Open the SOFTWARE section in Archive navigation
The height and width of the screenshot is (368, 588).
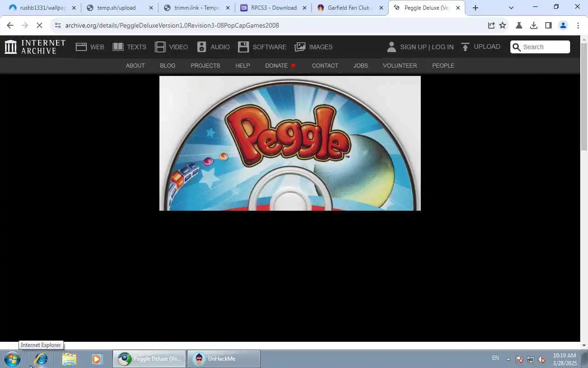(262, 47)
